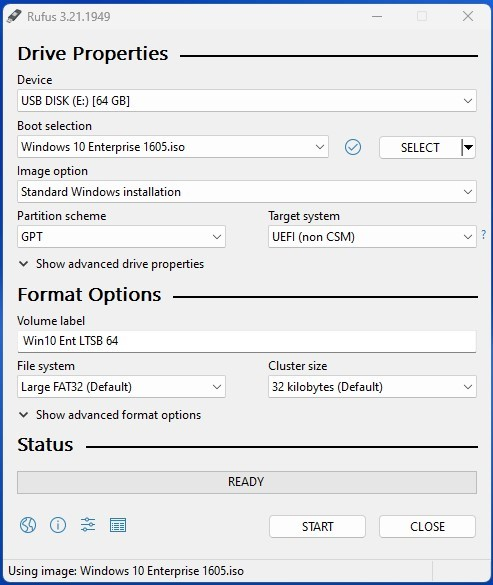
Task: Open the Device dropdown
Action: 247,101
